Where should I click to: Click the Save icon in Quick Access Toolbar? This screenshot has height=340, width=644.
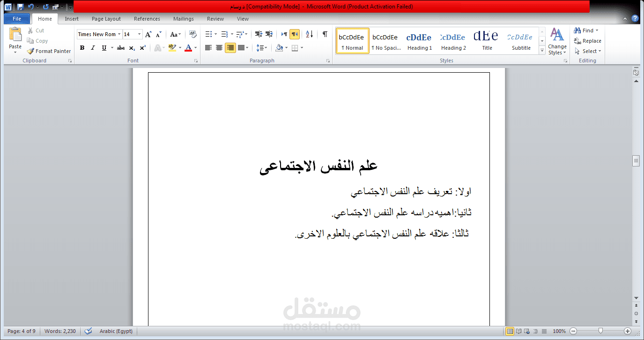[20, 7]
